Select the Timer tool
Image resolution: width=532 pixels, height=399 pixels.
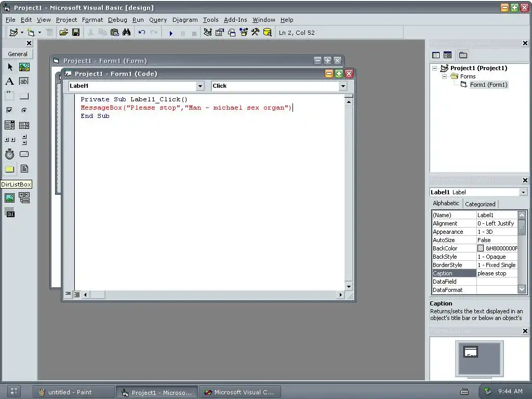click(x=10, y=154)
